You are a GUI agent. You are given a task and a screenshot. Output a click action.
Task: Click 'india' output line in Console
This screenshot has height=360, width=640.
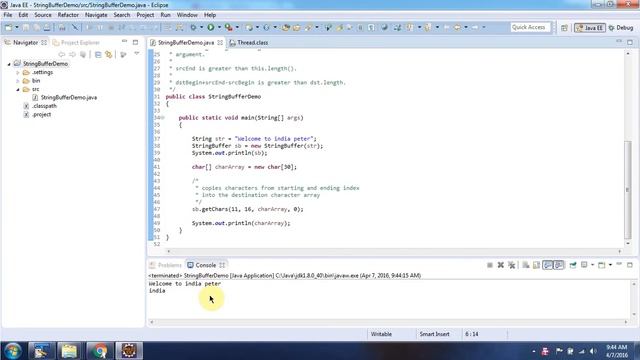tap(157, 291)
